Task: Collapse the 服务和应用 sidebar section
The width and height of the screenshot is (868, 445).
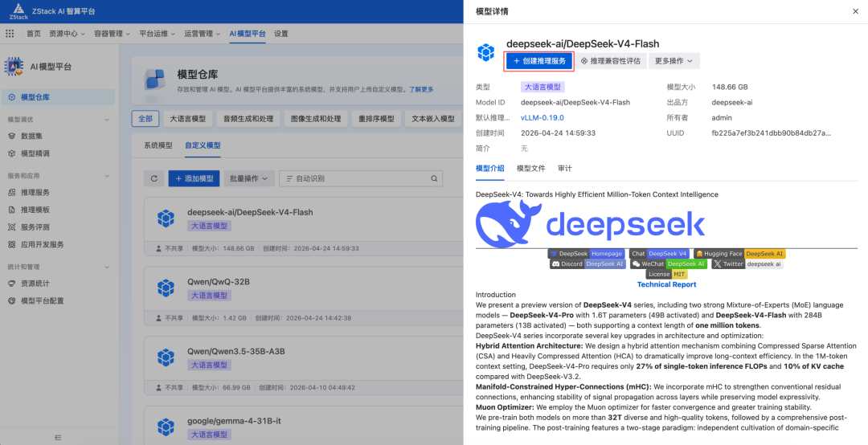Action: (108, 176)
